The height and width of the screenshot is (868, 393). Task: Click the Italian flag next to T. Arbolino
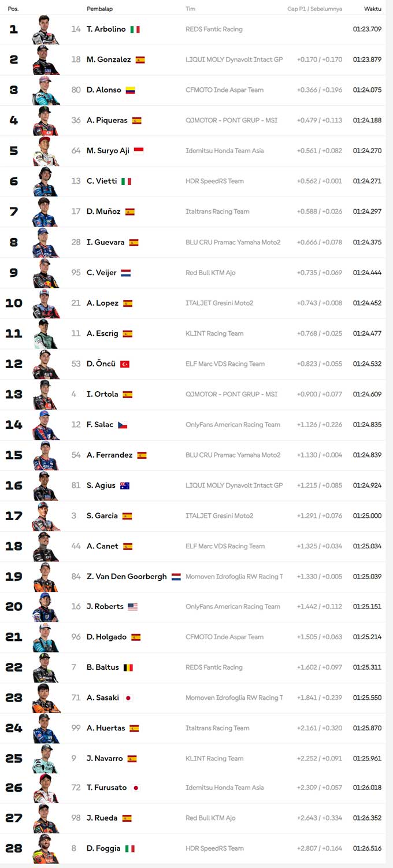(x=135, y=29)
